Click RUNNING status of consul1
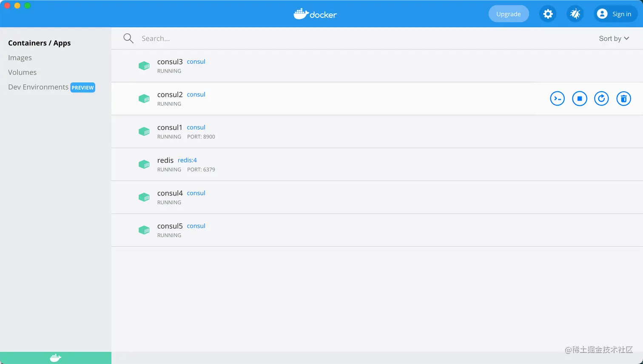643x364 pixels. (169, 137)
